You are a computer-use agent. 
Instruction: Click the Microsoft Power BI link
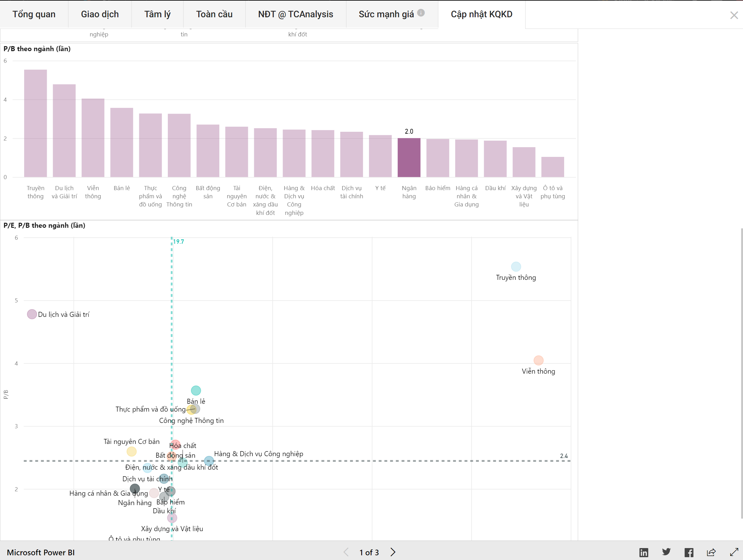point(41,552)
